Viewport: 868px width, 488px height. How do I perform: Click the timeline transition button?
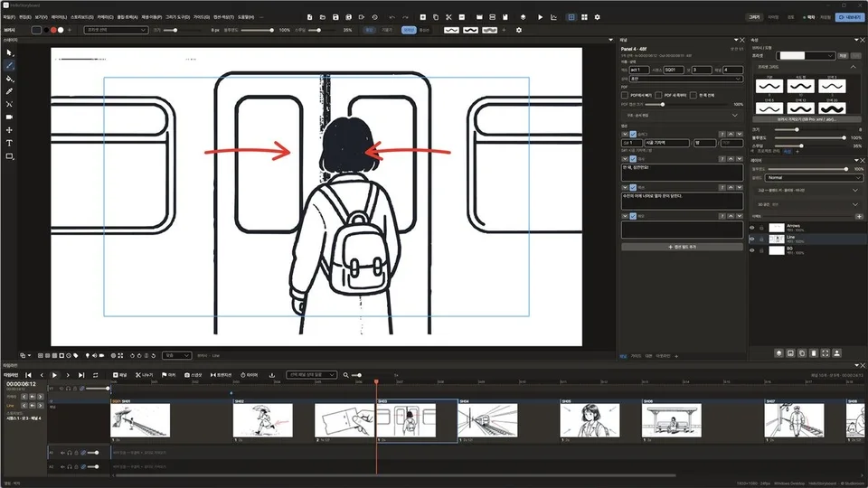[x=221, y=375]
